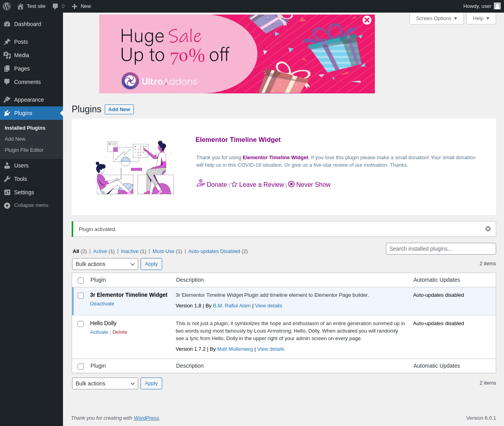The width and height of the screenshot is (504, 426).
Task: Click the plus icon for New content
Action: pos(74,6)
